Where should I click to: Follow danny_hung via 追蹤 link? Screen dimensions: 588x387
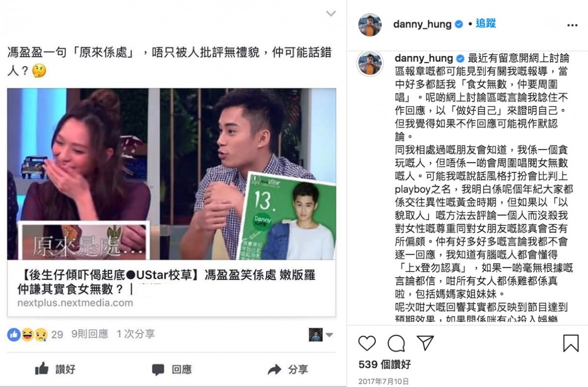coord(486,24)
